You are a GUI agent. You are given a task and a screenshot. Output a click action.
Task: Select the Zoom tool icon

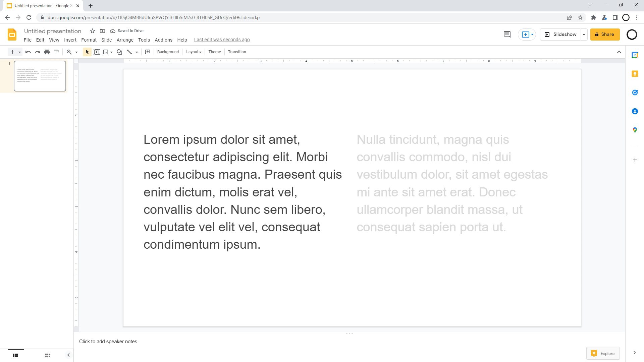[x=69, y=52]
